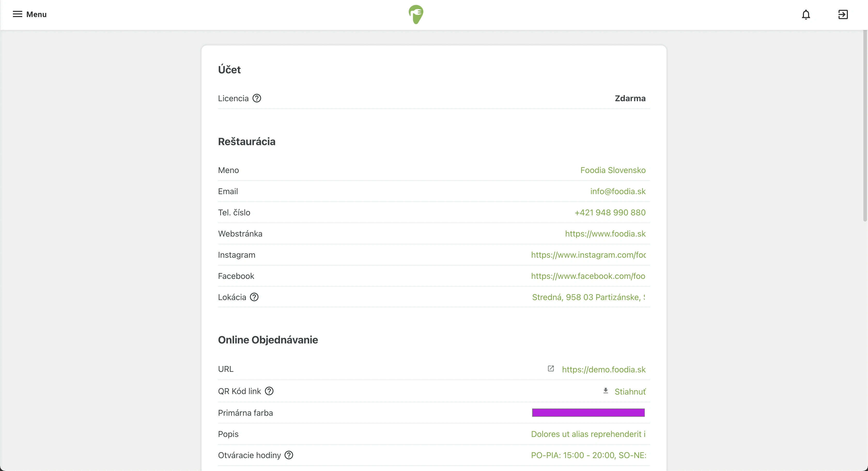Click the Primárna farba label
This screenshot has width=868, height=471.
point(245,413)
